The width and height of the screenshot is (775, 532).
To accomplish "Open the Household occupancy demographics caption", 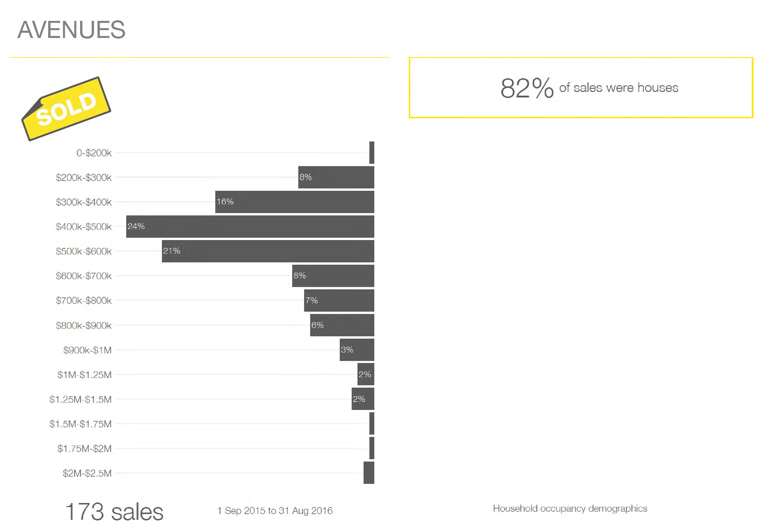I will [570, 509].
